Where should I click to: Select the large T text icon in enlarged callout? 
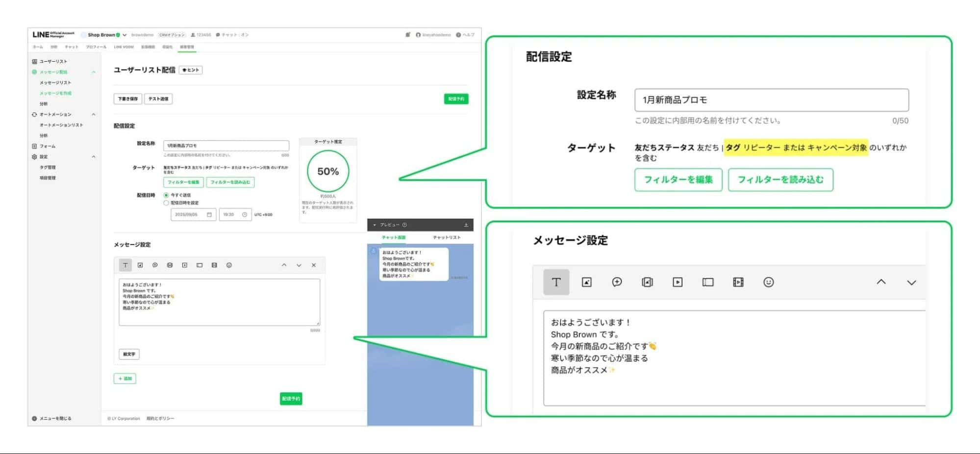click(x=556, y=282)
